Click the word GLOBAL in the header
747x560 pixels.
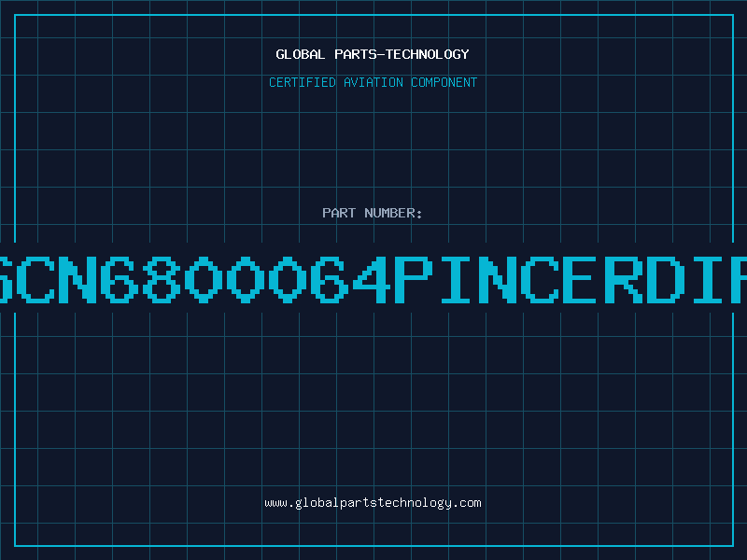coord(300,54)
